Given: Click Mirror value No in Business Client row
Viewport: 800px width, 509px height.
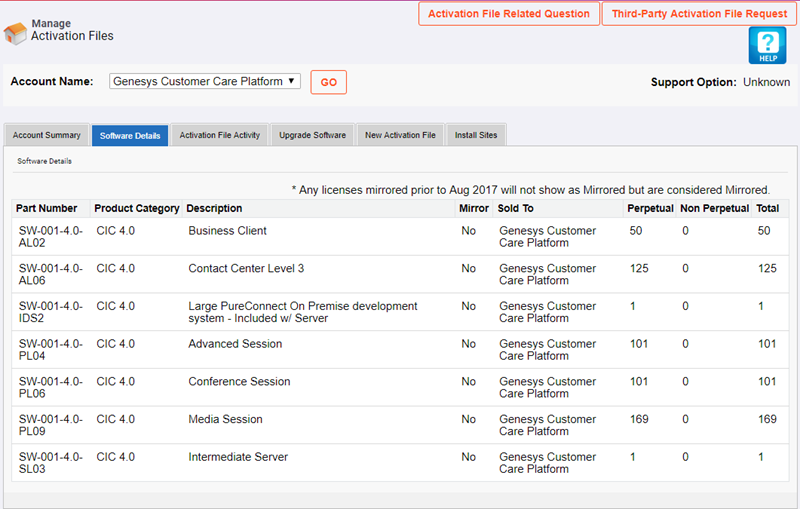Looking at the screenshot, I should click(x=468, y=231).
